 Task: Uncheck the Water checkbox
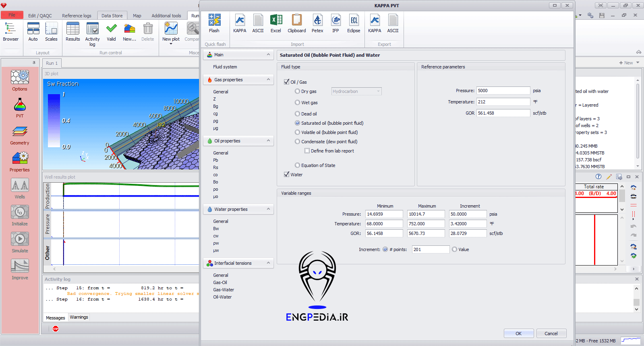click(287, 175)
